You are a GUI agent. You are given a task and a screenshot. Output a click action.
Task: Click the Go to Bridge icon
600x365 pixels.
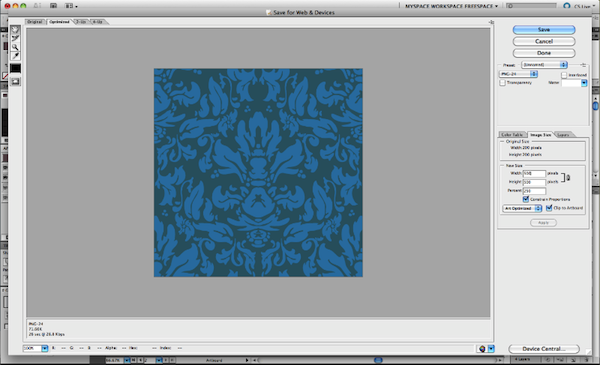pyautogui.click(x=53, y=6)
